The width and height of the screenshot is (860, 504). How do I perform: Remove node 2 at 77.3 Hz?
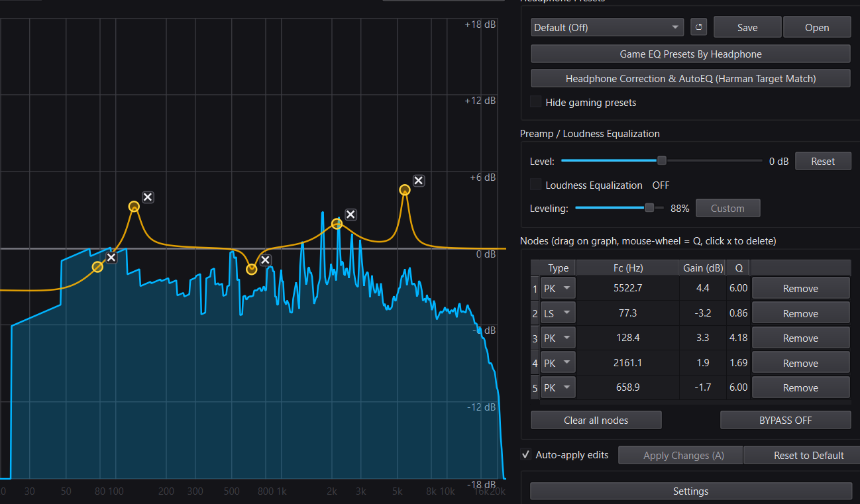click(x=800, y=313)
